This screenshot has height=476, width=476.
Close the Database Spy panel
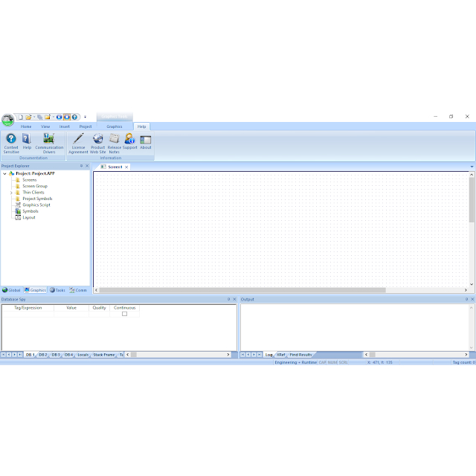(234, 299)
